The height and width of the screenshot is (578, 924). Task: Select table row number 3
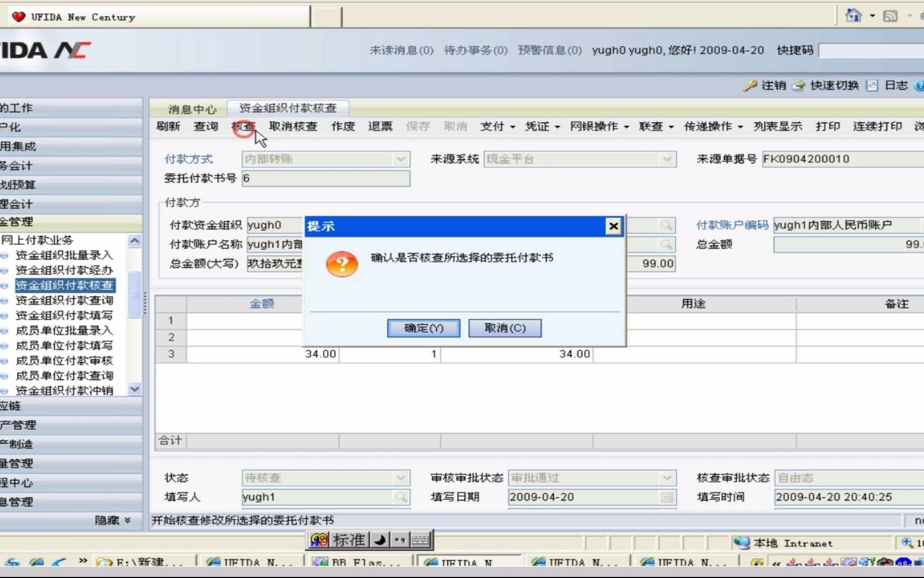[x=171, y=354]
